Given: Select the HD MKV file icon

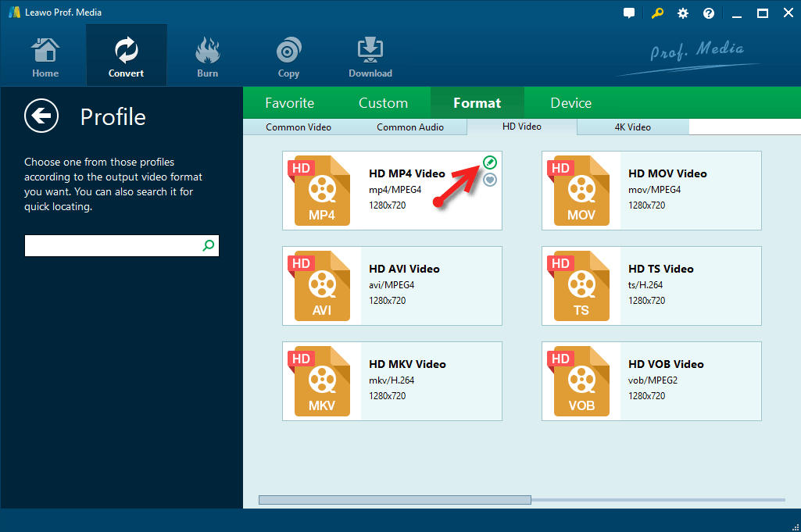Looking at the screenshot, I should tap(320, 381).
